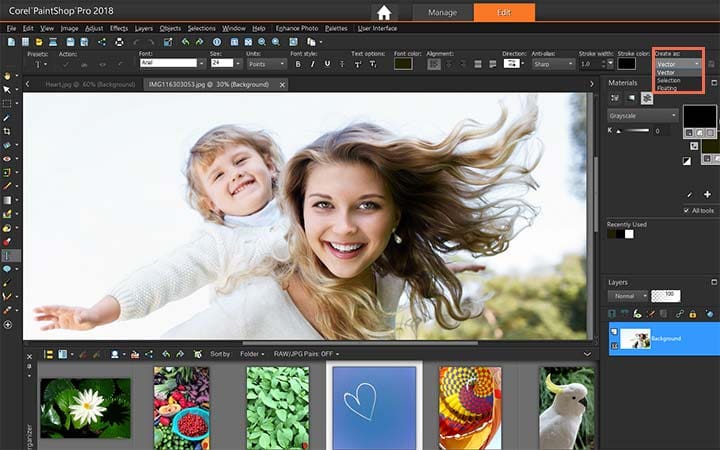Close the IMG116303053.jpg tab
Viewport: 720px width, 450px height.
[x=282, y=84]
